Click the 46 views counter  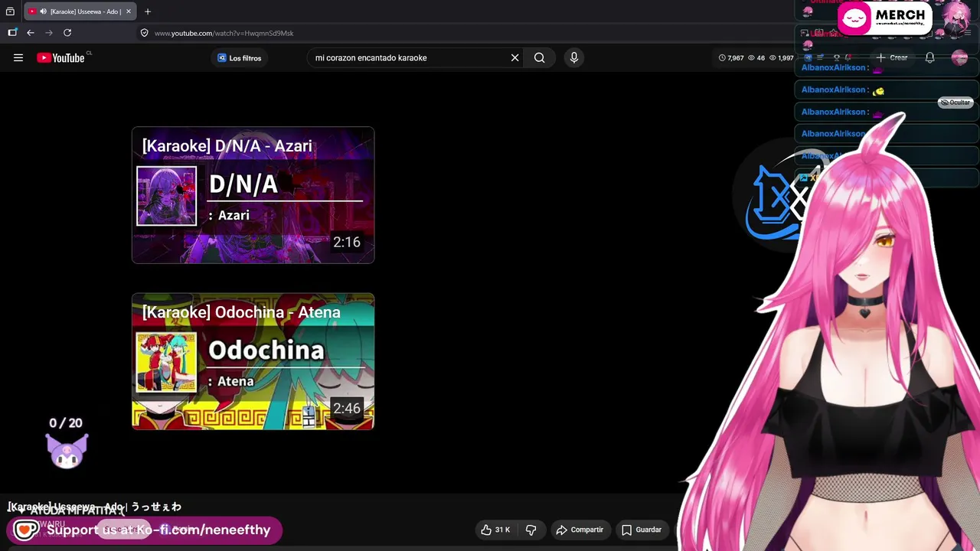point(756,57)
